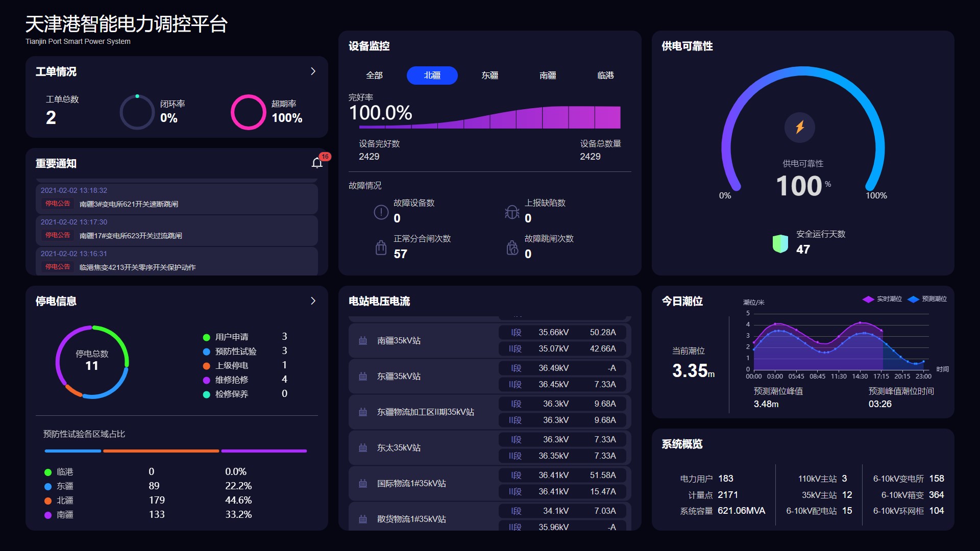980x551 pixels.
Task: Switch to the 东疆 tab
Action: 489,76
